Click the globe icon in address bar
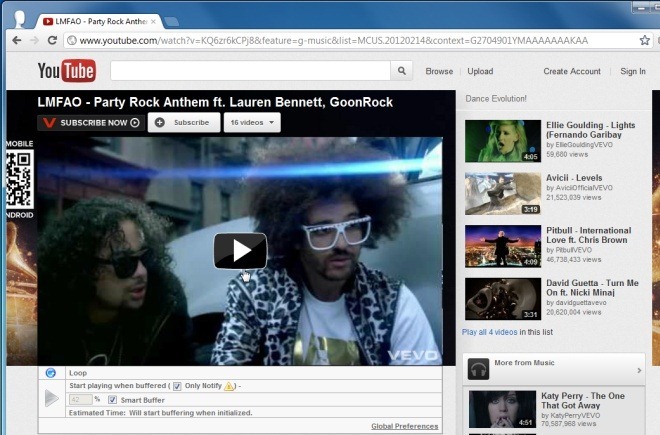This screenshot has height=435, width=660. pyautogui.click(x=72, y=40)
